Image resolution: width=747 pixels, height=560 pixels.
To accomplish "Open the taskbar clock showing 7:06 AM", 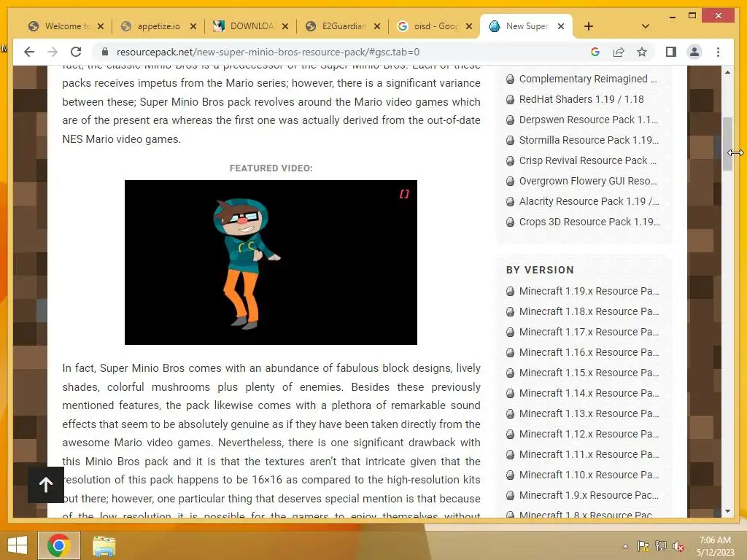I will (715, 546).
